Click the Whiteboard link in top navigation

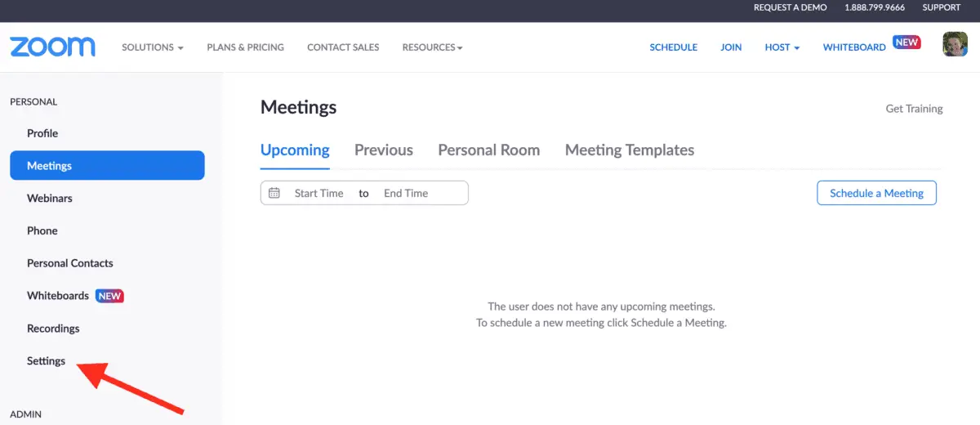pos(853,47)
